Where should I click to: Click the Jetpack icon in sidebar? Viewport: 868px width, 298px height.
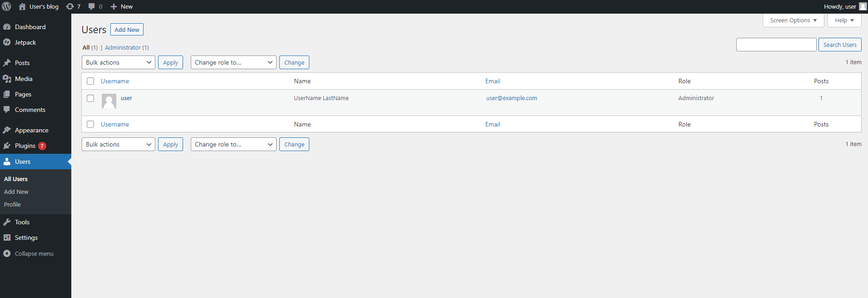coord(7,42)
